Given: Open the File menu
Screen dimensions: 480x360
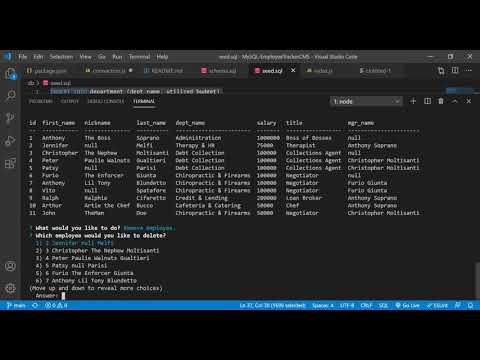Looking at the screenshot, I should [x=23, y=57].
